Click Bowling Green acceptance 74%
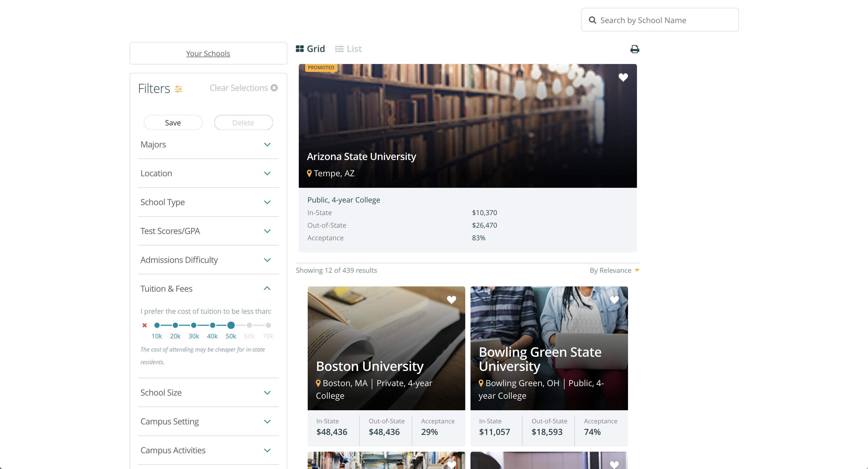Viewport: 868px width, 469px height. click(592, 432)
